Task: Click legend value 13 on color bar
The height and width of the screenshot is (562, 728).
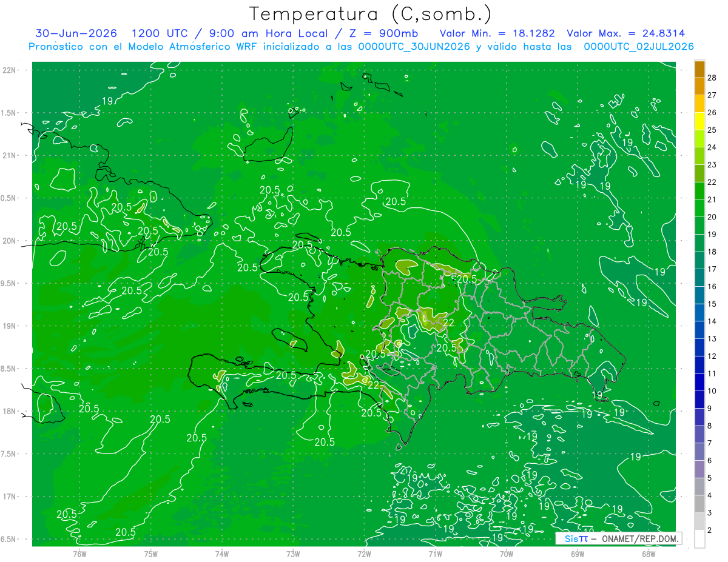Action: point(712,339)
